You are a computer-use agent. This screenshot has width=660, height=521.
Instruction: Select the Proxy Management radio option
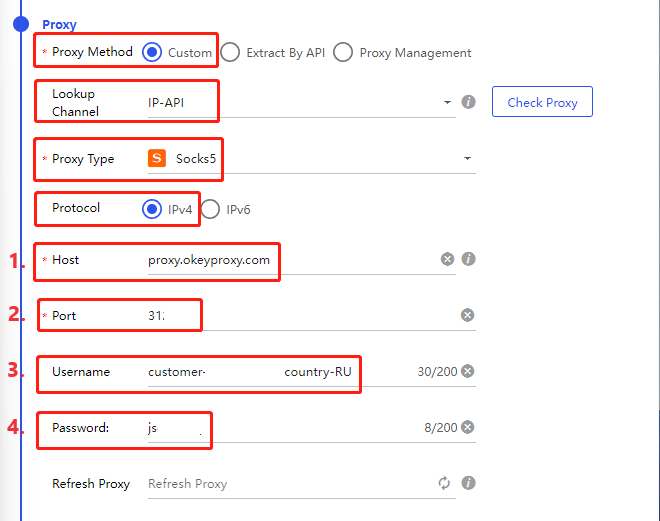(343, 52)
